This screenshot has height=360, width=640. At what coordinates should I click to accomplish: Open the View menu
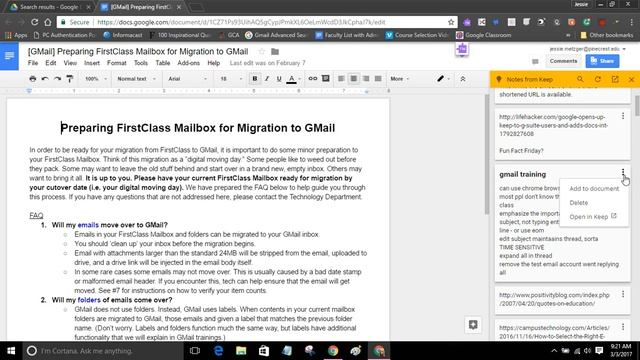70,63
